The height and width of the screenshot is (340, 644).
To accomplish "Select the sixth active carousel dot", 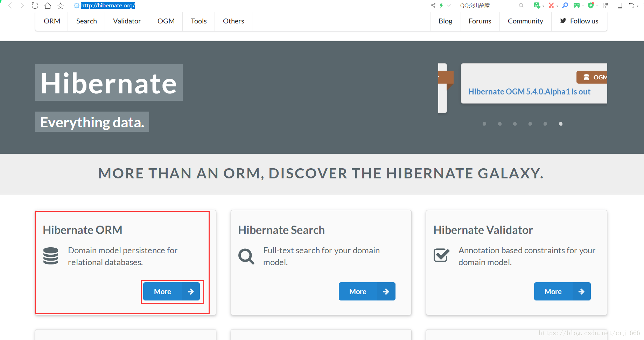I will tap(561, 124).
